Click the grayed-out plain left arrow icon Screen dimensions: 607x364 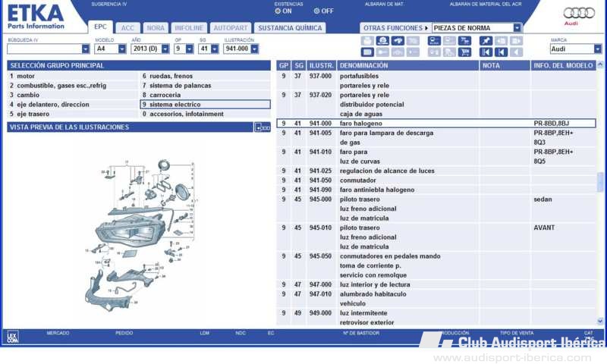(517, 52)
